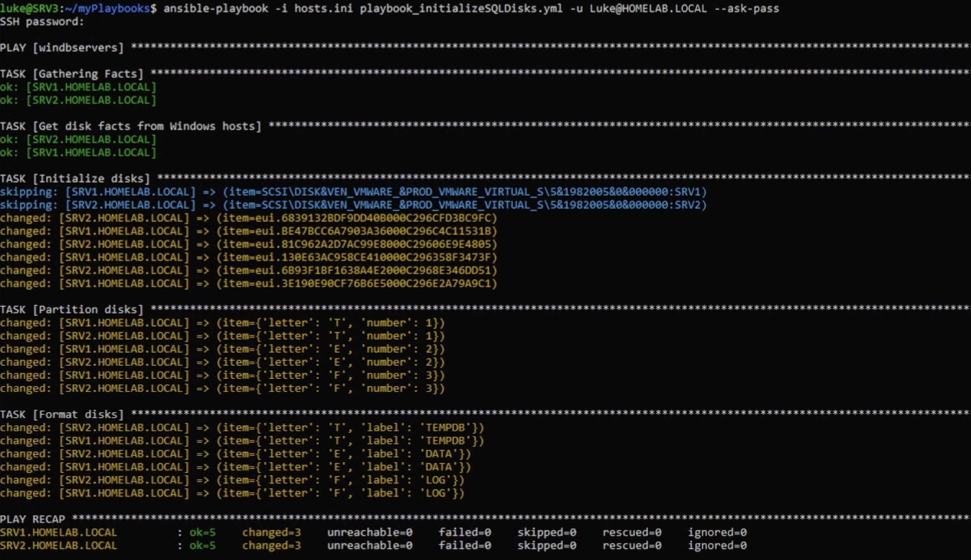Click ok=5 in the SRV2 recap row

click(202, 546)
